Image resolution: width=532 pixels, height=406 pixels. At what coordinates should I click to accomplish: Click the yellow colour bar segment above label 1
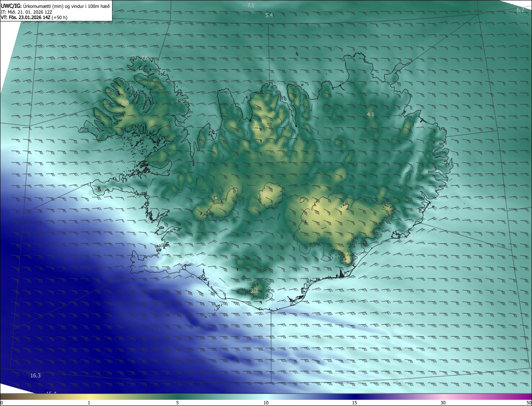[x=89, y=397]
